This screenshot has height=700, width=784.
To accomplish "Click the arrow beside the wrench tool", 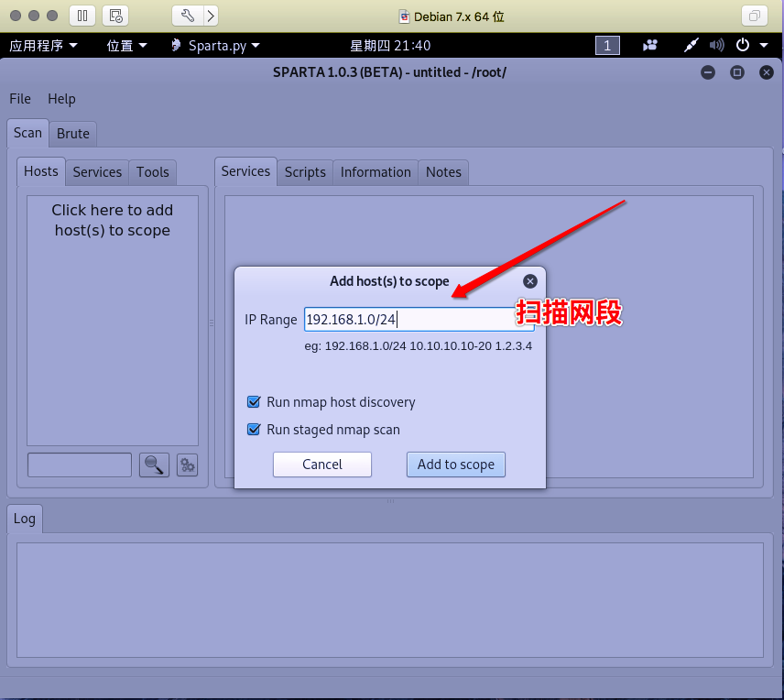I will coord(211,16).
